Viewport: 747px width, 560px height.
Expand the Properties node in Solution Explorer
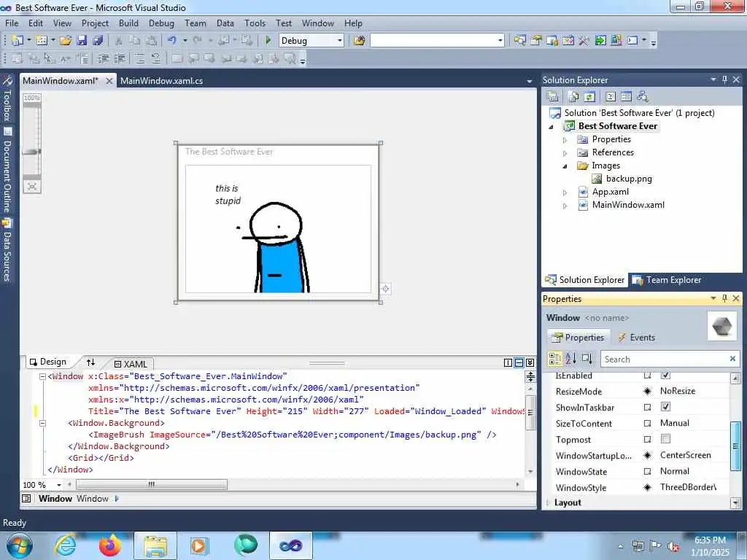click(x=565, y=140)
